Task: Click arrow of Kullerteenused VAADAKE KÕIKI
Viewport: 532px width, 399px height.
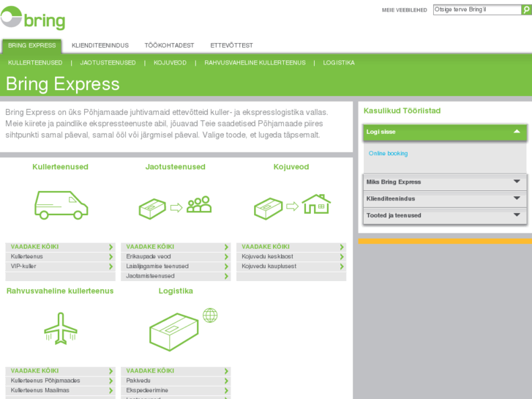Action: click(110, 247)
